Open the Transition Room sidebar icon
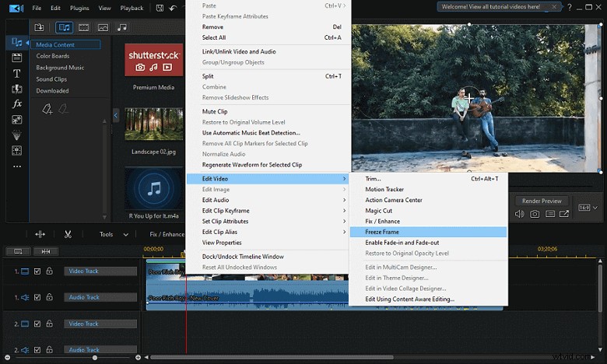The height and width of the screenshot is (364, 607). 16,89
